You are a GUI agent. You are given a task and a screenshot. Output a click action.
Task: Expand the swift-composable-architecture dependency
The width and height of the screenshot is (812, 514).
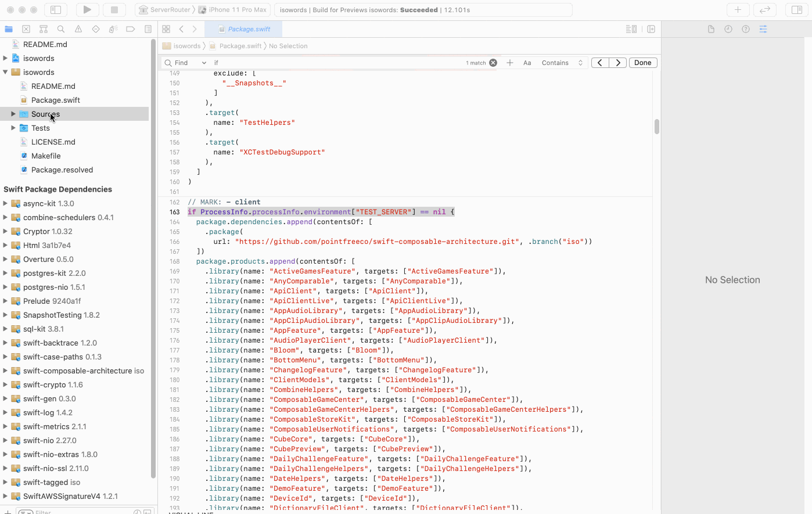pyautogui.click(x=5, y=371)
